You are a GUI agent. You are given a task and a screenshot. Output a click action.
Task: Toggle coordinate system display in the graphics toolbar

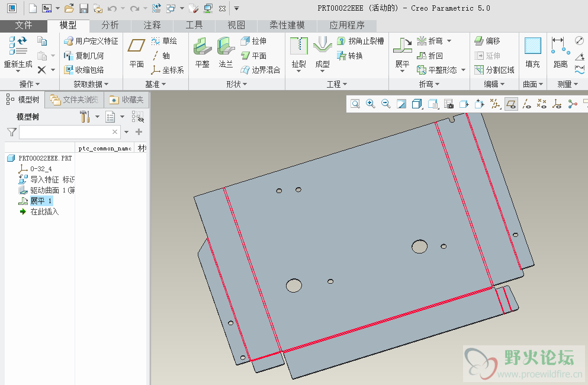[x=557, y=104]
